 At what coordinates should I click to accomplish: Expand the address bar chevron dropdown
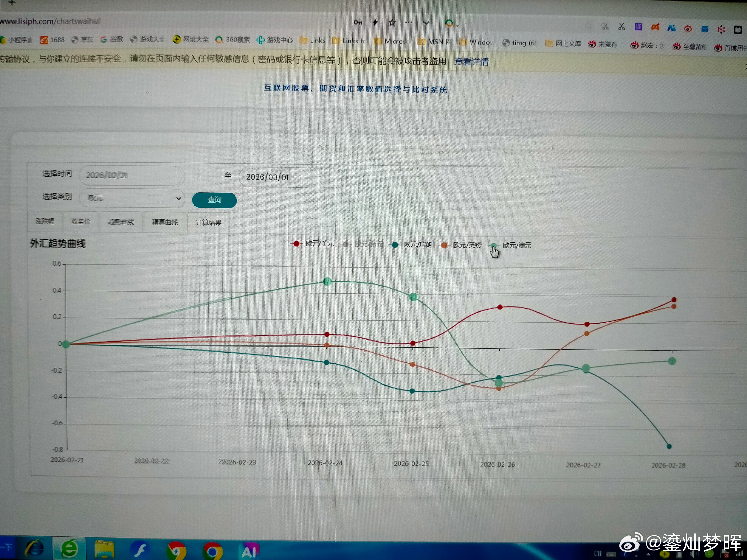click(426, 23)
